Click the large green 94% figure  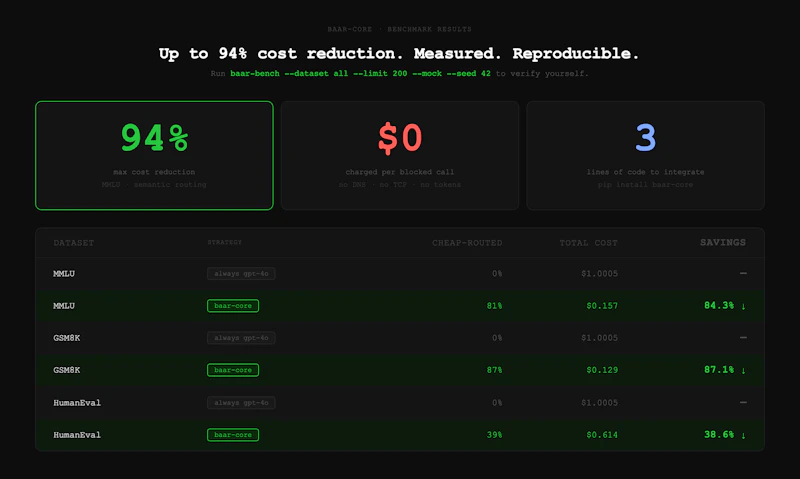[154, 138]
